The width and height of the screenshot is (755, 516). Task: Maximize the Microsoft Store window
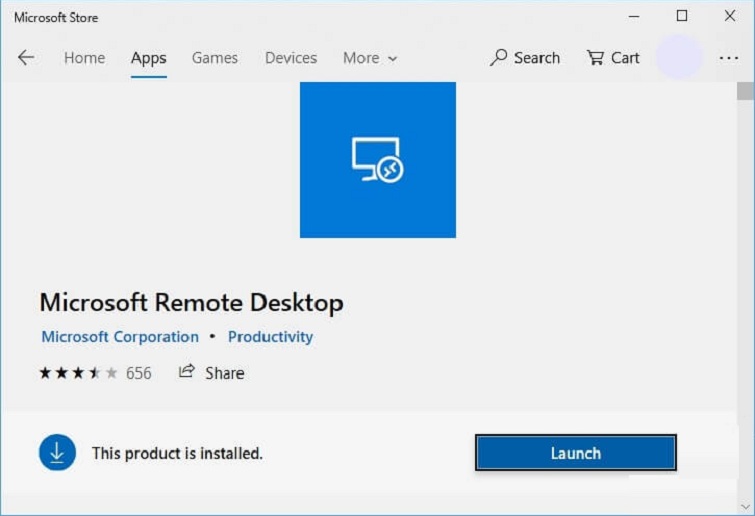682,16
